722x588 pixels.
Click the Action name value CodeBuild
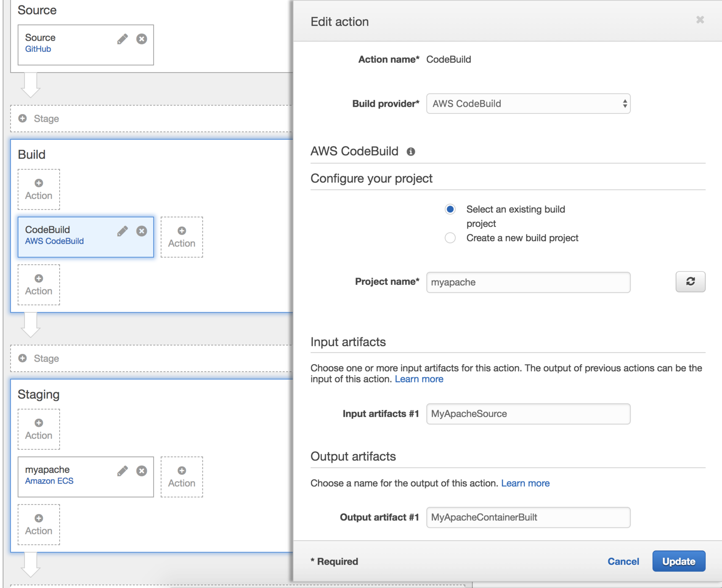coord(449,60)
